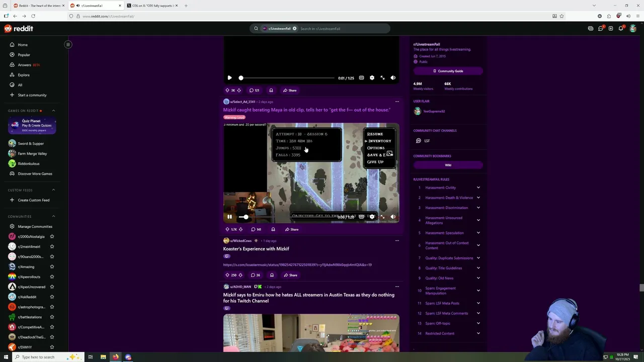The image size is (644, 362).
Task: Open the Popular feed
Action: click(x=24, y=55)
